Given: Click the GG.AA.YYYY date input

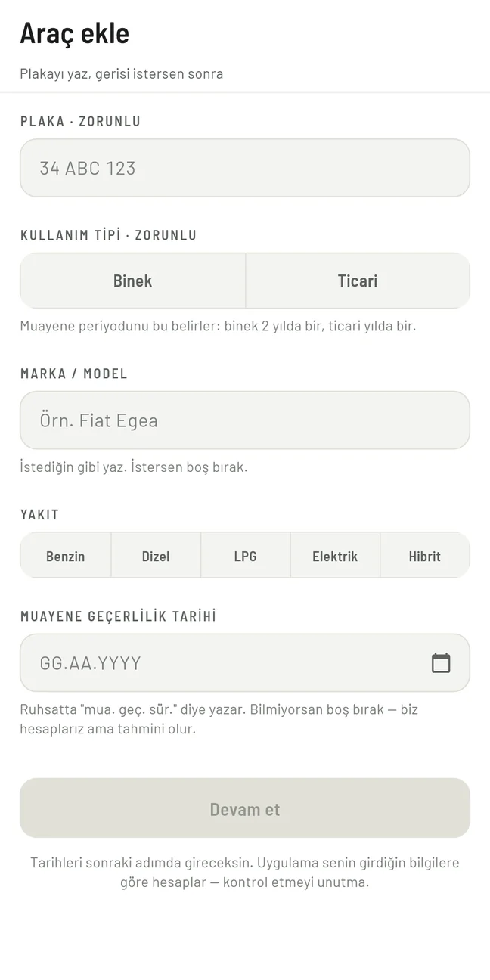Looking at the screenshot, I should [x=245, y=662].
